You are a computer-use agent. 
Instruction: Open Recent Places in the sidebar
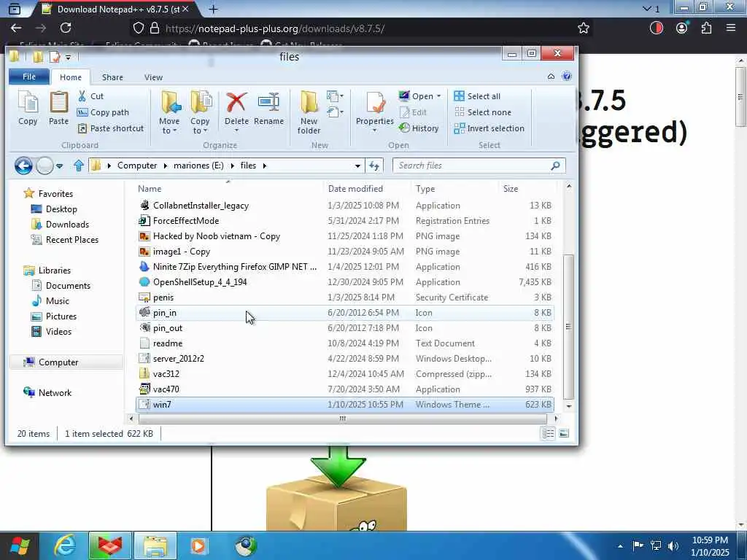coord(65,239)
